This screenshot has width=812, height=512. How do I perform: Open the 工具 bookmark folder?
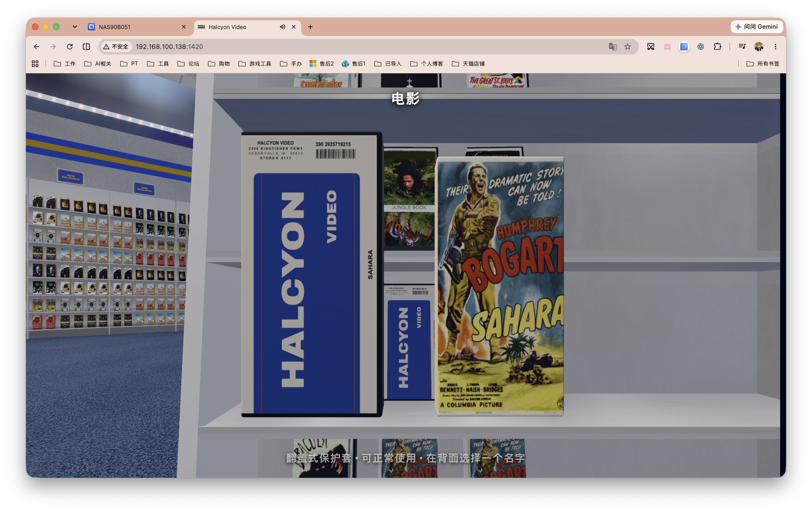[x=158, y=64]
